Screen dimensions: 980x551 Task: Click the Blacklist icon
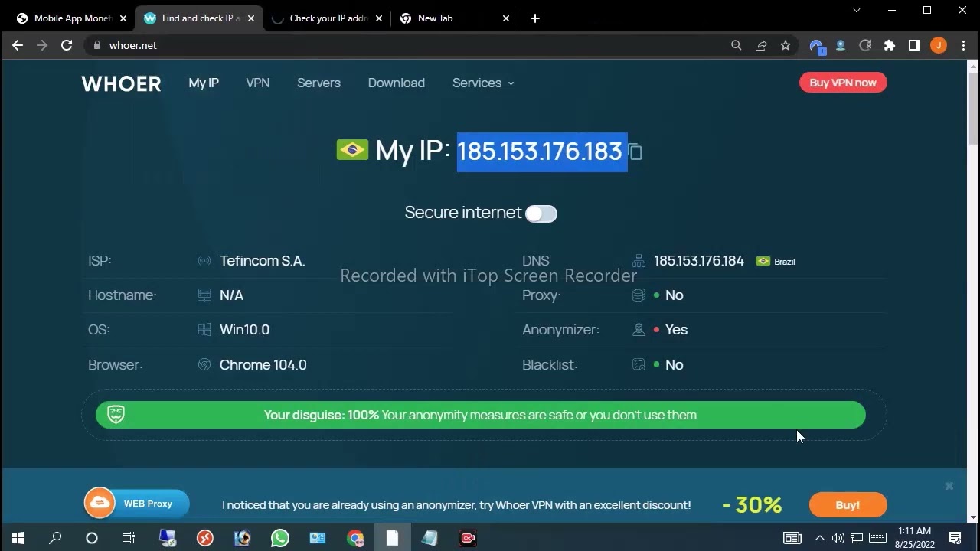tap(639, 365)
